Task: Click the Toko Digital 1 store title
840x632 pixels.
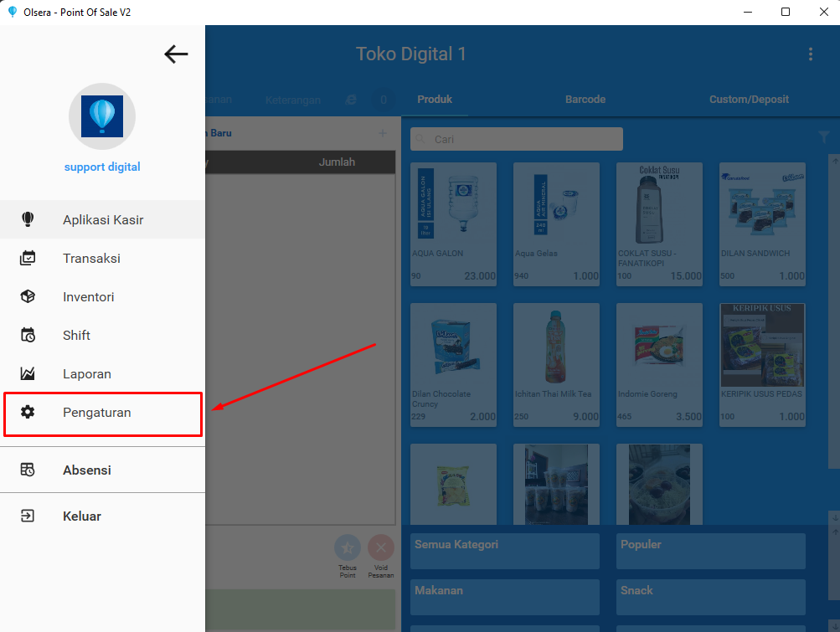Action: pyautogui.click(x=411, y=54)
